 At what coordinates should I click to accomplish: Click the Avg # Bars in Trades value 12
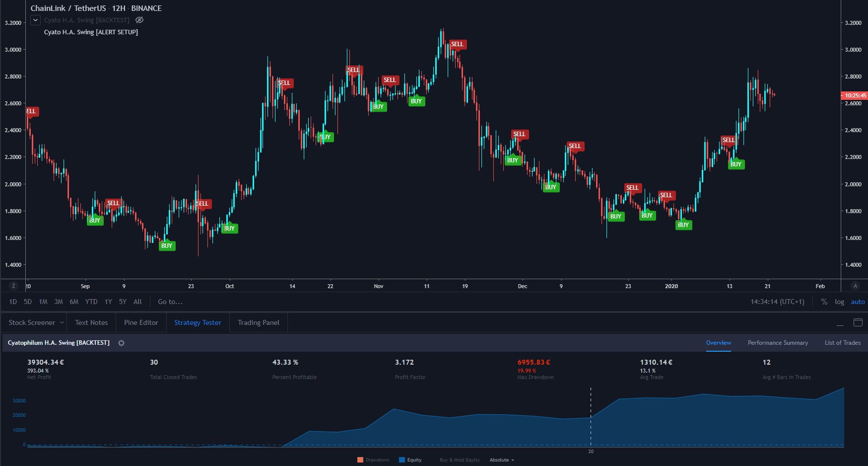point(767,362)
